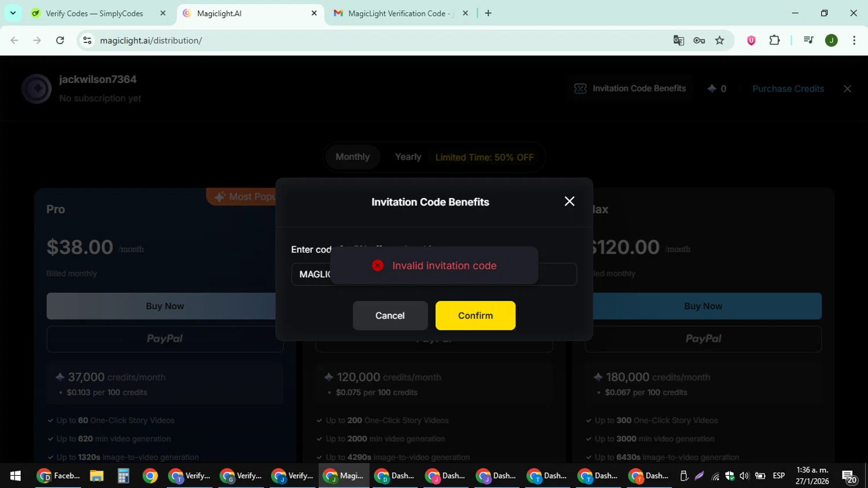Go forward in browser history

tap(37, 41)
